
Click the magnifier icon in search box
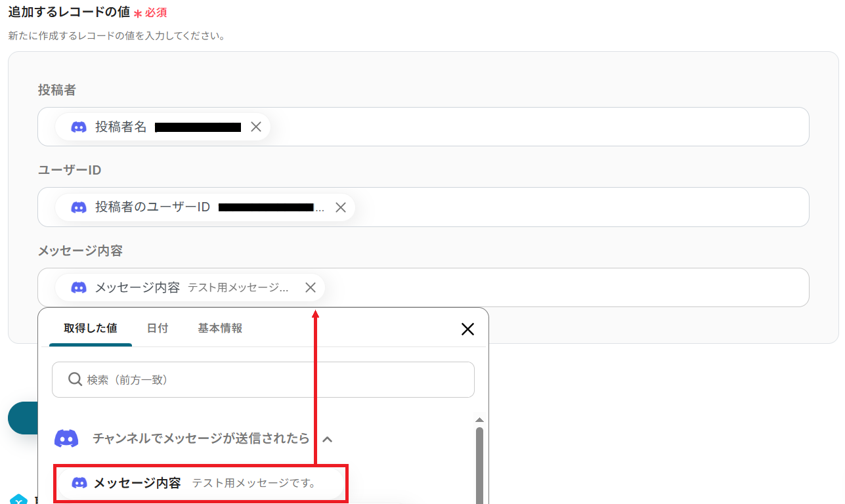75,379
